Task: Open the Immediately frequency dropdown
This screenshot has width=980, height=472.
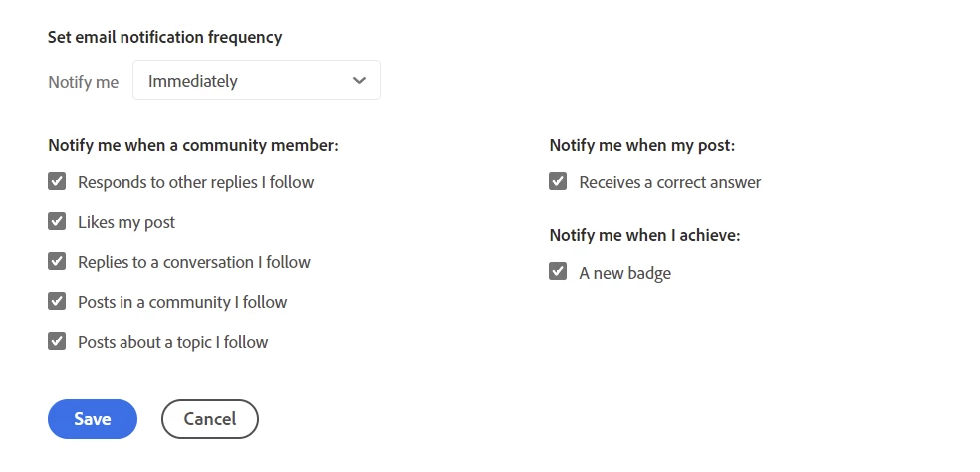Action: 256,81
